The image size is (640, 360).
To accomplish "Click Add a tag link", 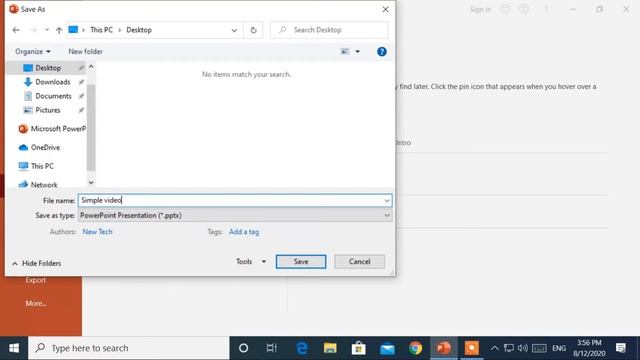I will 244,231.
